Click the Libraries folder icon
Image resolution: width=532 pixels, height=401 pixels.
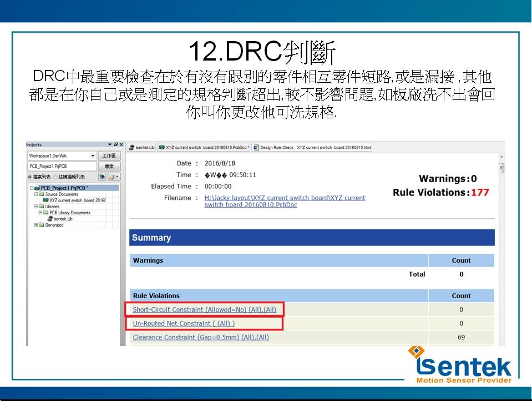coord(42,206)
